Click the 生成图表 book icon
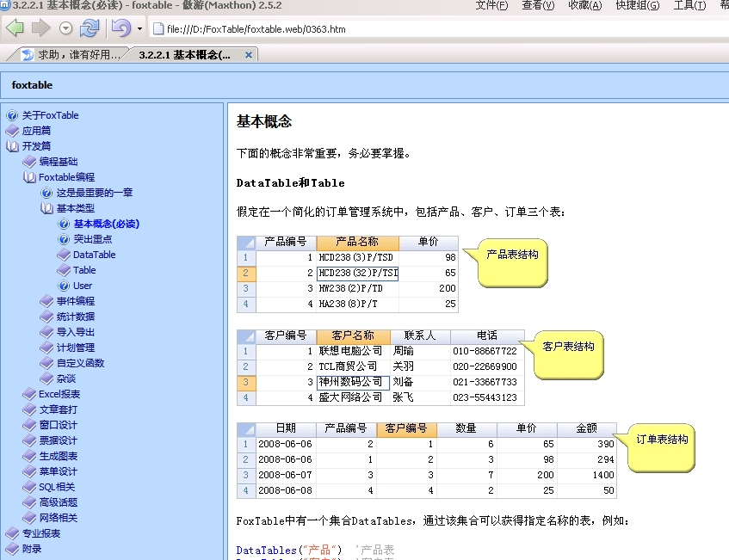Image resolution: width=729 pixels, height=560 pixels. tap(30, 456)
